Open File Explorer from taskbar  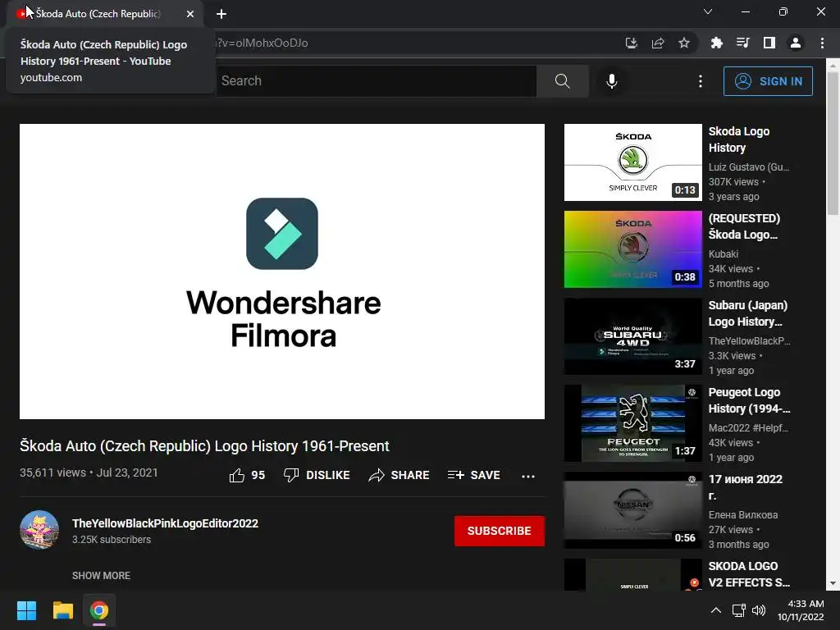(x=62, y=610)
